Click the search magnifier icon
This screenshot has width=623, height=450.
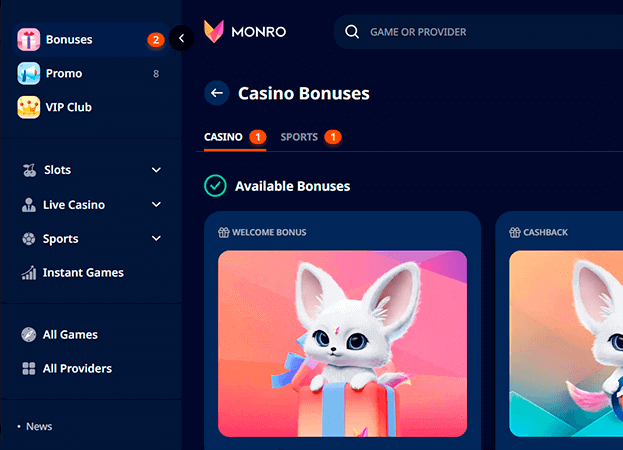click(x=352, y=31)
